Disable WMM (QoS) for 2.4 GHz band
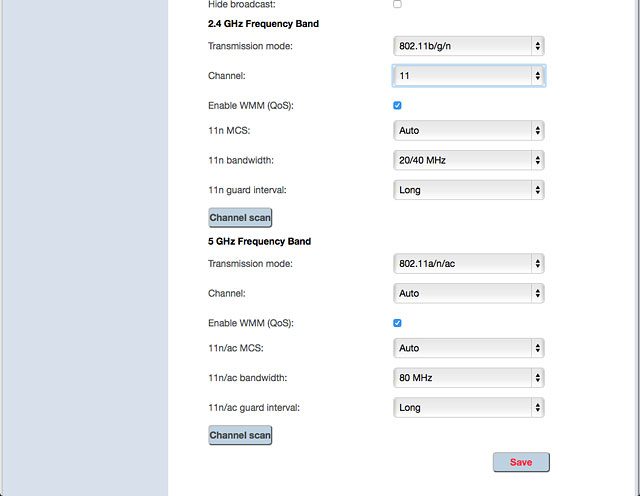 [x=397, y=106]
